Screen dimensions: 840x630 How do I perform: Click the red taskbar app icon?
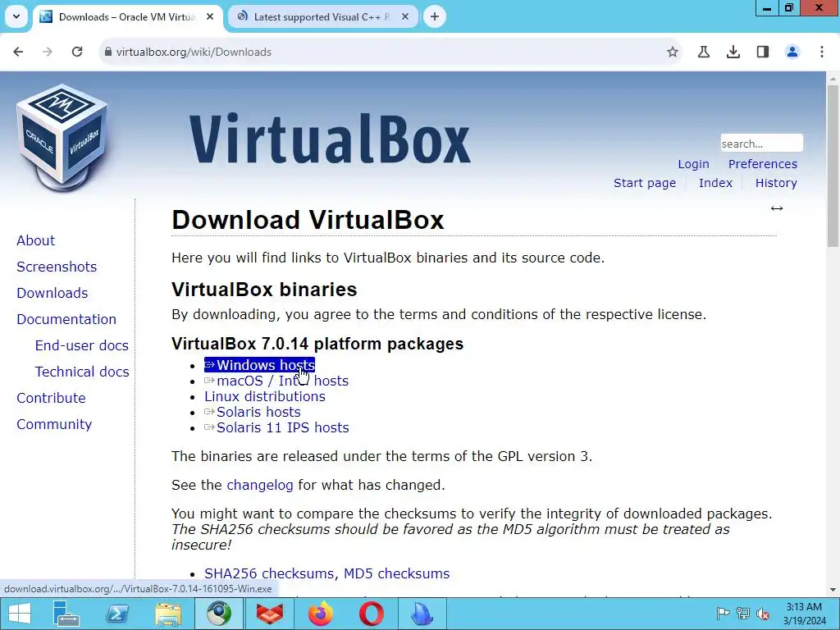pyautogui.click(x=269, y=614)
